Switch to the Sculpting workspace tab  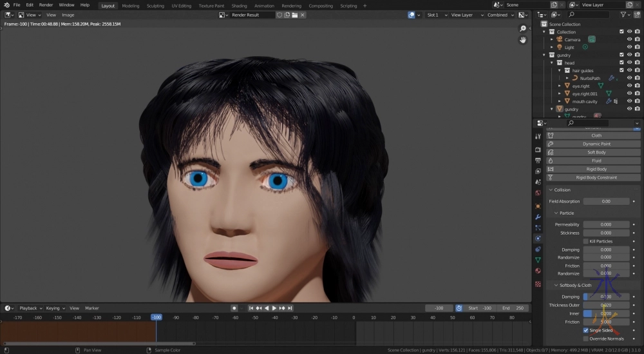tap(155, 6)
